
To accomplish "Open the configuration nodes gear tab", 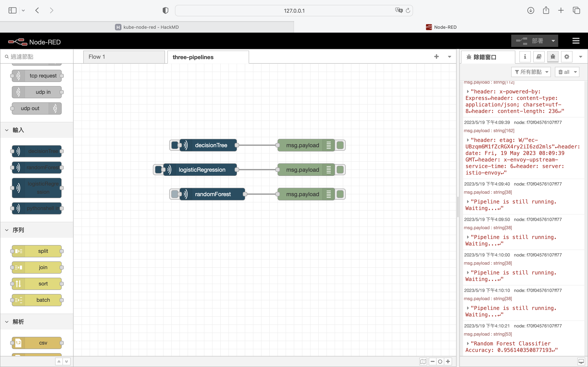I will (x=567, y=57).
